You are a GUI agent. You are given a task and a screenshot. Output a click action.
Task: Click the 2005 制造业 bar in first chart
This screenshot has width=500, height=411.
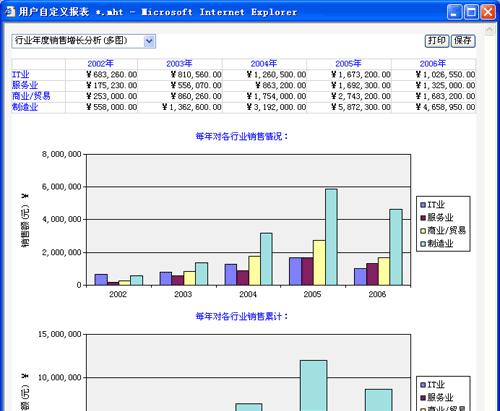click(x=331, y=237)
